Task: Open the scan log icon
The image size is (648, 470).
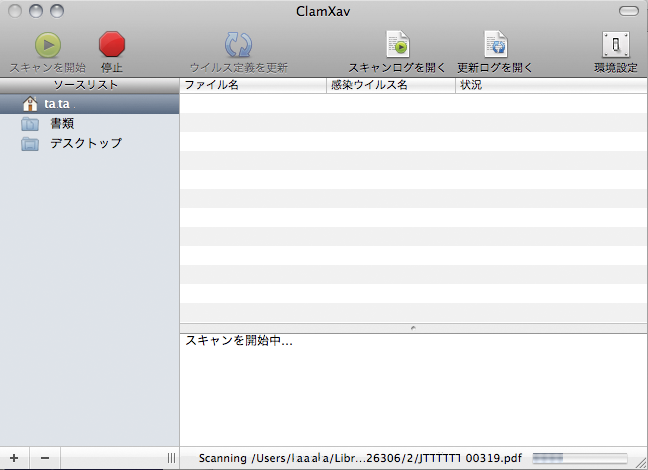Action: coord(398,44)
